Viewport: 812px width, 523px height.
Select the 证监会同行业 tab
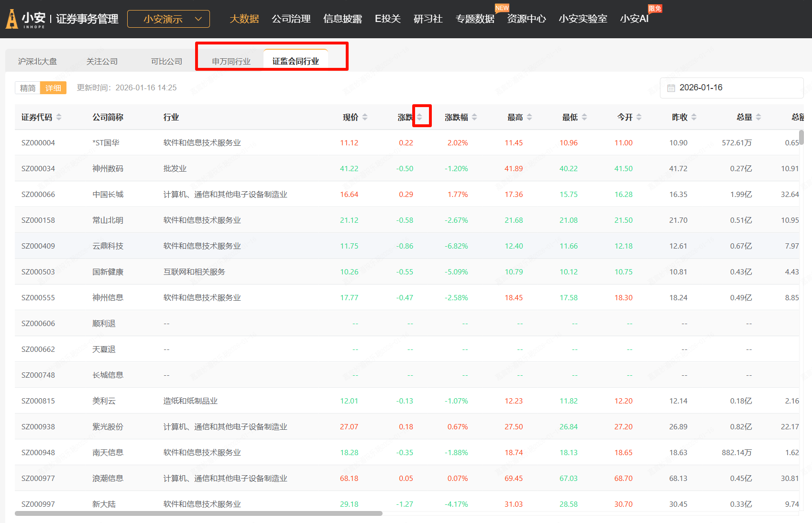[x=296, y=61]
